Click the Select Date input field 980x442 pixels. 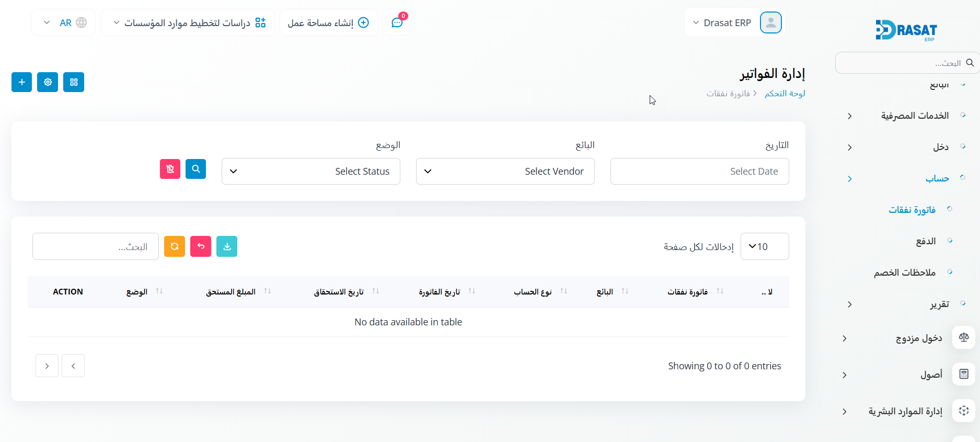click(699, 172)
